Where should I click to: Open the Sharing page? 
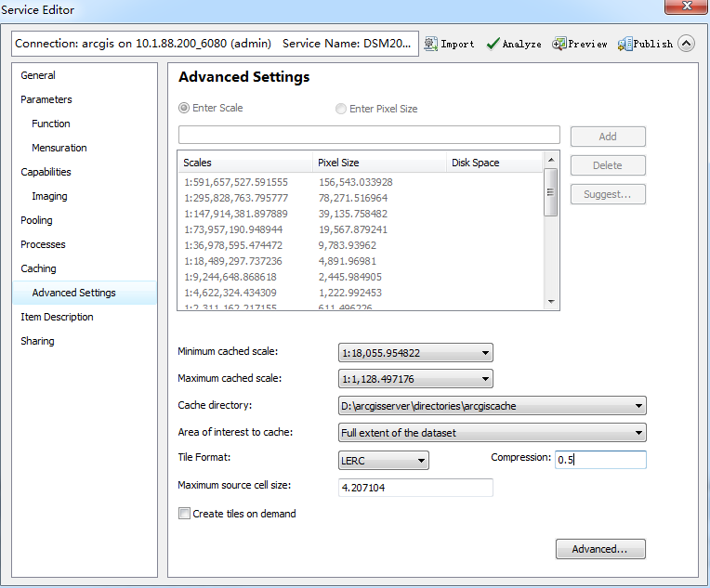tap(37, 341)
